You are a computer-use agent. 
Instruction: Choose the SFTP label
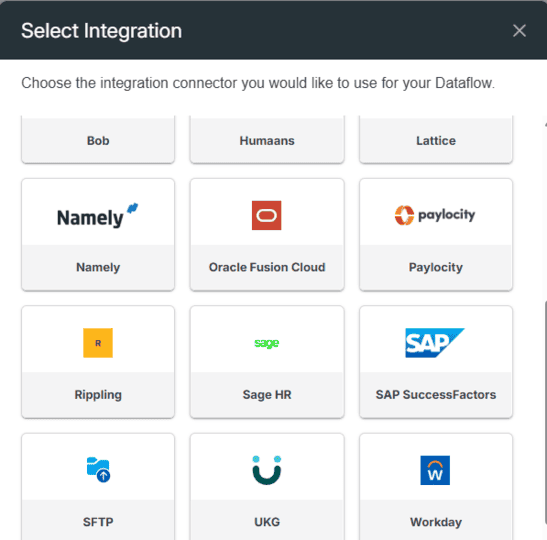click(x=98, y=522)
